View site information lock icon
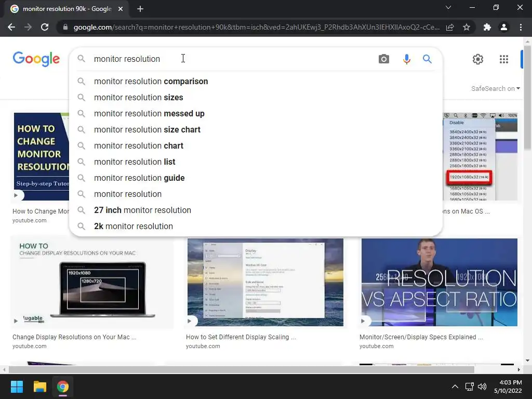This screenshot has width=532, height=399. point(65,27)
